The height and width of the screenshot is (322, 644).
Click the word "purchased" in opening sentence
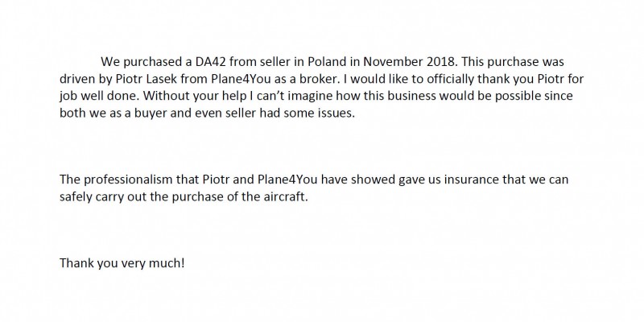coord(152,62)
